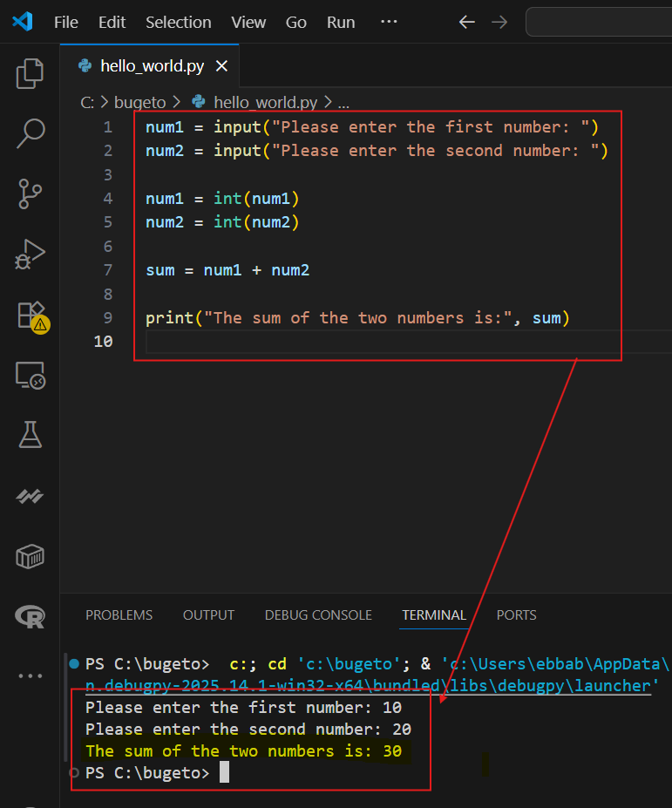This screenshot has height=808, width=672.
Task: Open the Docker containers icon
Action: tap(31, 556)
